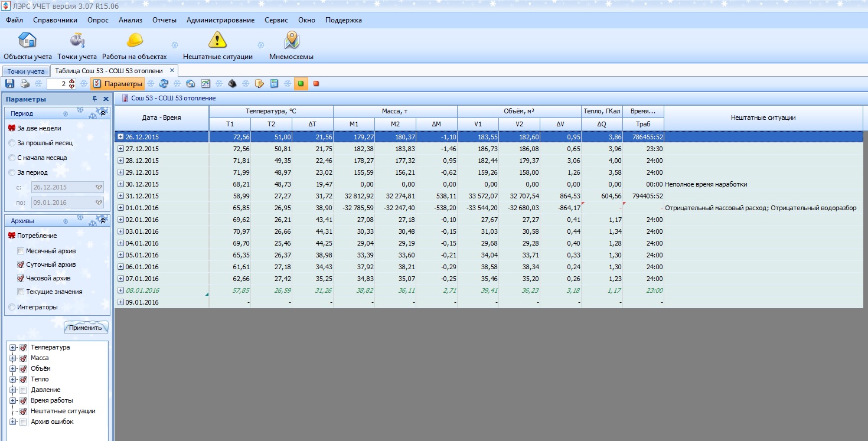Expand the 31.12.2015 table row
Image resolution: width=868 pixels, height=441 pixels.
click(120, 196)
